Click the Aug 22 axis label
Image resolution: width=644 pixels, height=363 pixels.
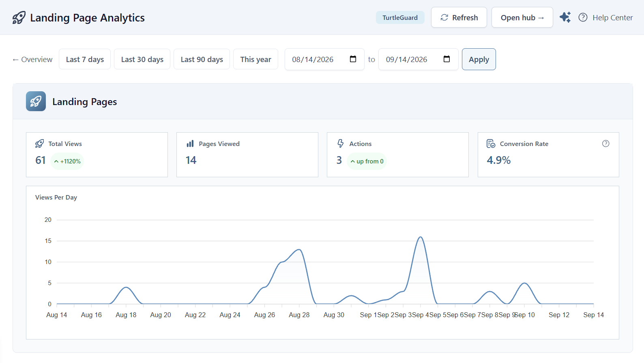pos(195,315)
